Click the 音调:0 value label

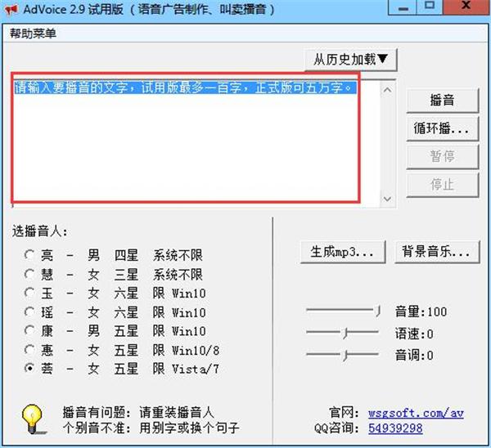pos(414,356)
